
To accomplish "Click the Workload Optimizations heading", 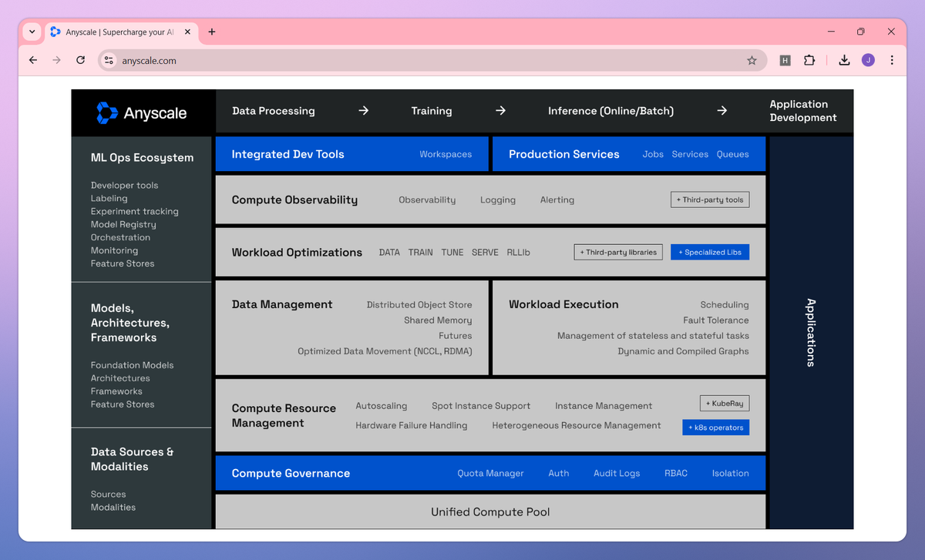I will (297, 252).
